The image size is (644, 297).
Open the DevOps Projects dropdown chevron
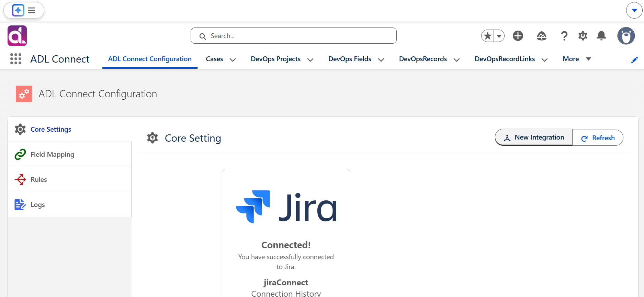point(310,59)
